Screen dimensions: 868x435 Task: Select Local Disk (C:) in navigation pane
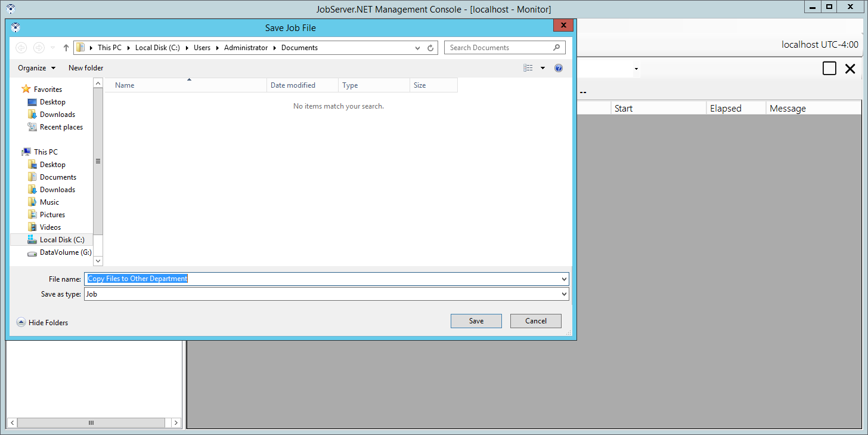tap(62, 240)
